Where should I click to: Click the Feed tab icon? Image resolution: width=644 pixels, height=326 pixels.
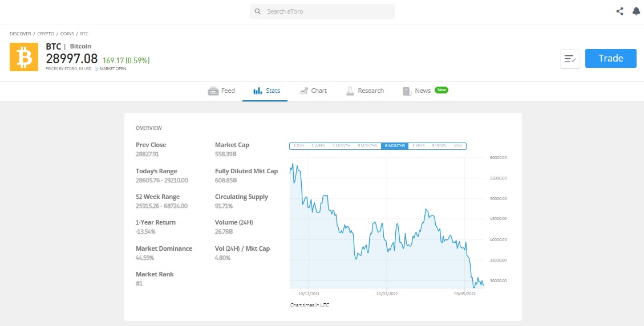(213, 91)
